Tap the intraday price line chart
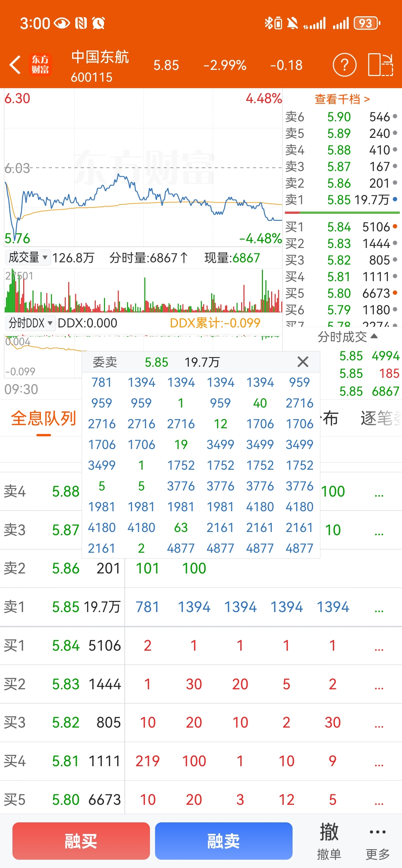The height and width of the screenshot is (868, 402). 143,168
